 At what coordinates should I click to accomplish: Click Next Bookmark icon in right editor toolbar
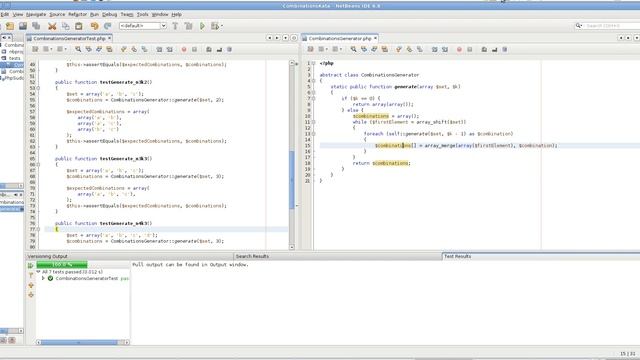click(x=409, y=49)
